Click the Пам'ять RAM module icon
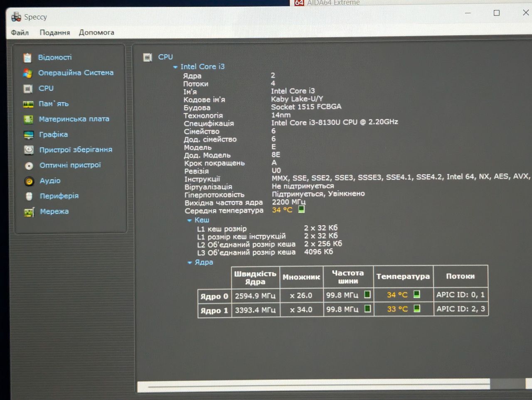This screenshot has height=400, width=532. (x=28, y=104)
